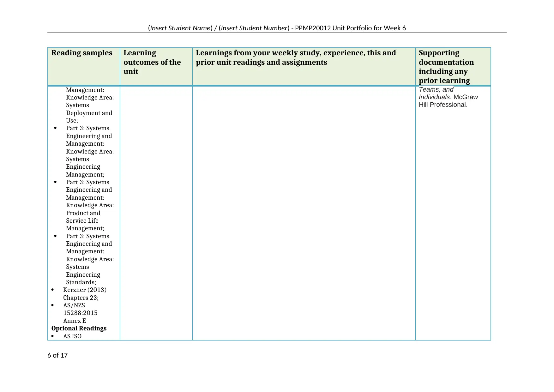554x392 pixels.
Task: Select the 'Optional Readings' bold heading
Action: [79, 328]
